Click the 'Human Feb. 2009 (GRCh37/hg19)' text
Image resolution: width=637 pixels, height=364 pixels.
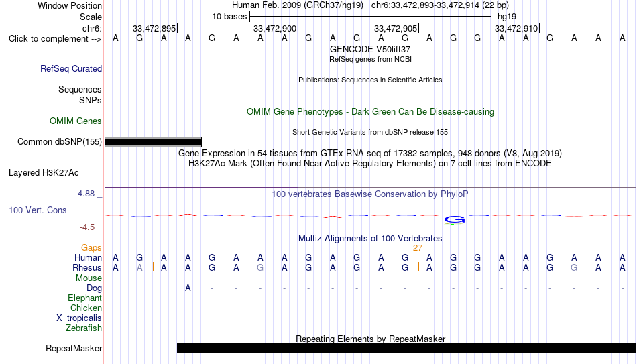click(297, 5)
